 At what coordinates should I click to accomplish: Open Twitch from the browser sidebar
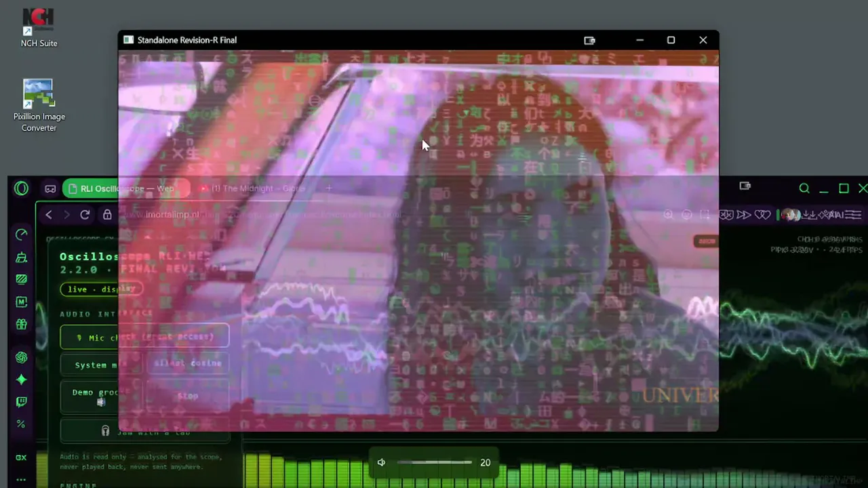pyautogui.click(x=21, y=402)
